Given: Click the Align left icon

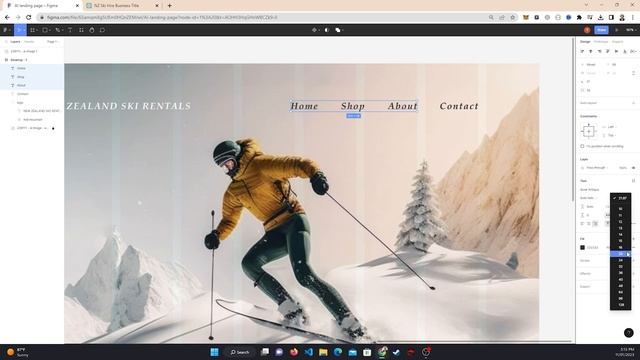Looking at the screenshot, I should tap(582, 51).
